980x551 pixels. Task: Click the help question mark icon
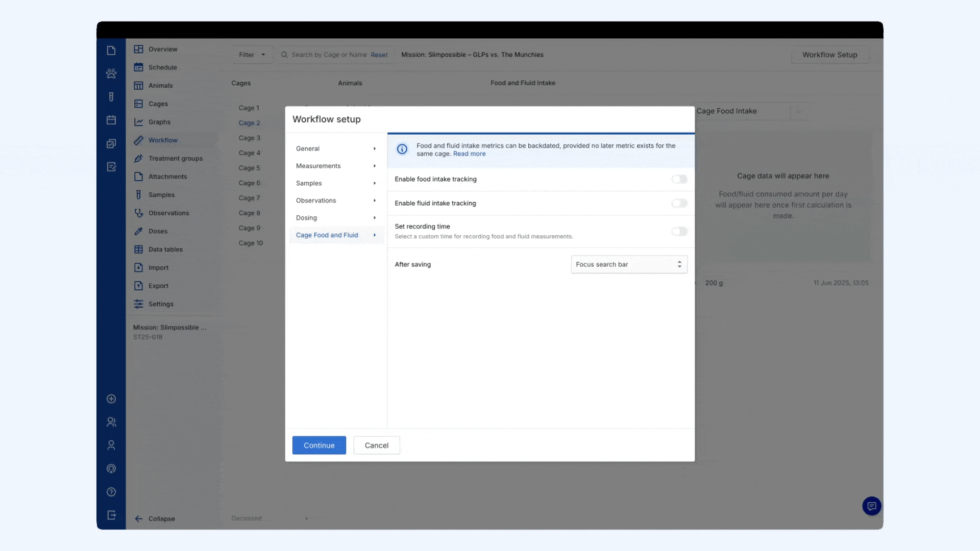(x=111, y=492)
